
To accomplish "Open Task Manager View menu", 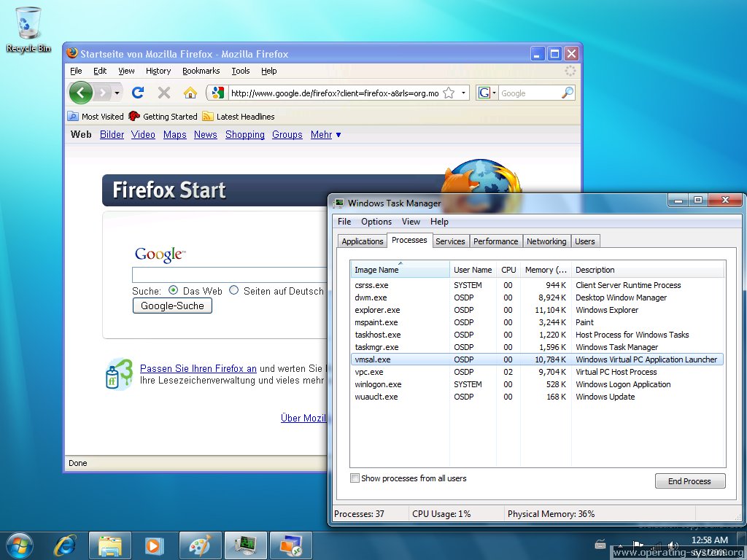I will pos(411,222).
